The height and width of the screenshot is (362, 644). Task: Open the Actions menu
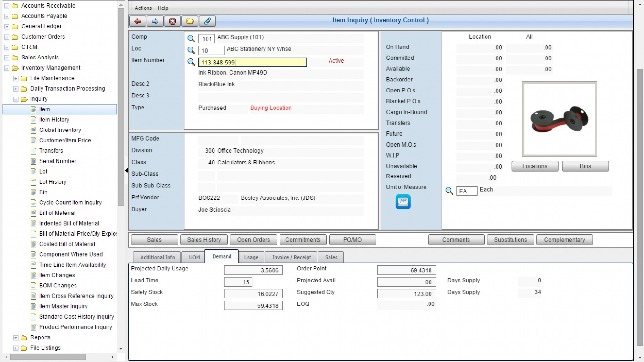(x=142, y=8)
